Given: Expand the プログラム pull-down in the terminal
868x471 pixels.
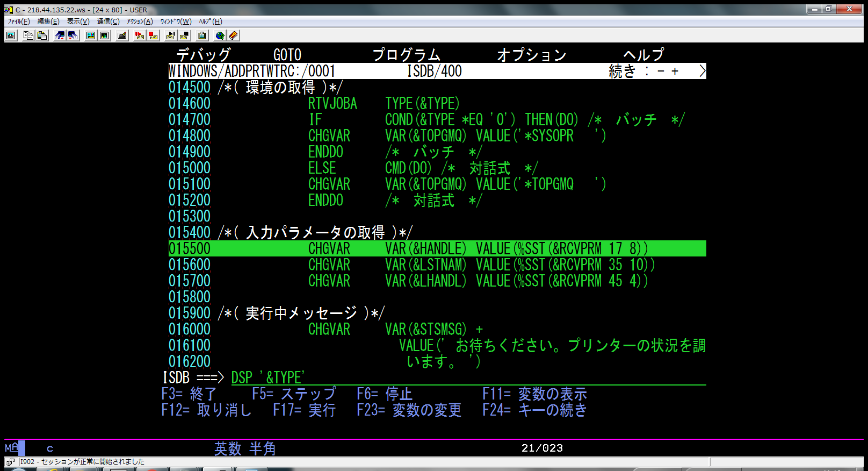Looking at the screenshot, I should pyautogui.click(x=407, y=55).
